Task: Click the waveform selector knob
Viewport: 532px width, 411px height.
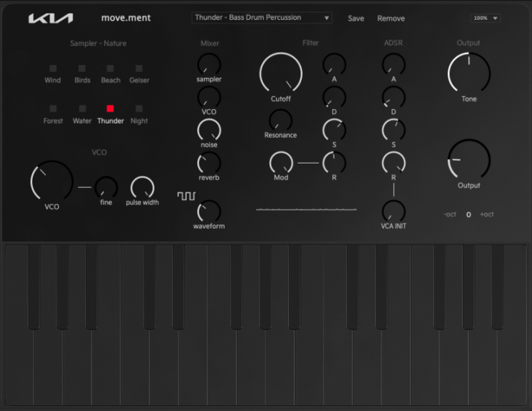Action: (x=209, y=212)
